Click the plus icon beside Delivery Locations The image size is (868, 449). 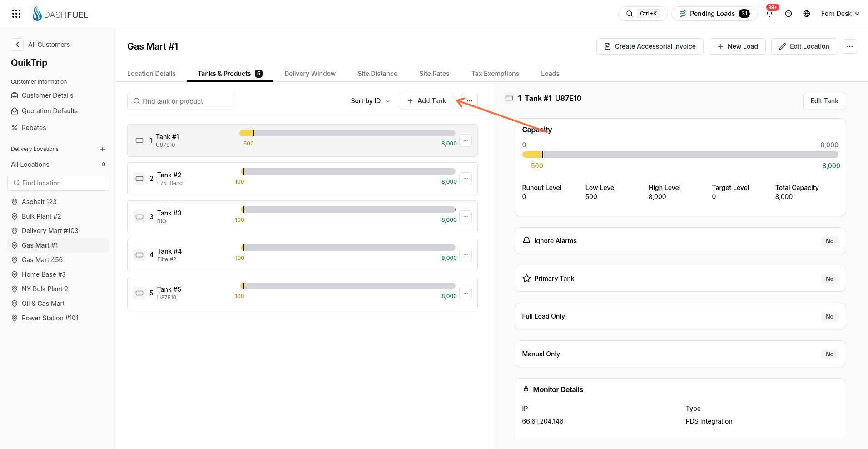103,149
